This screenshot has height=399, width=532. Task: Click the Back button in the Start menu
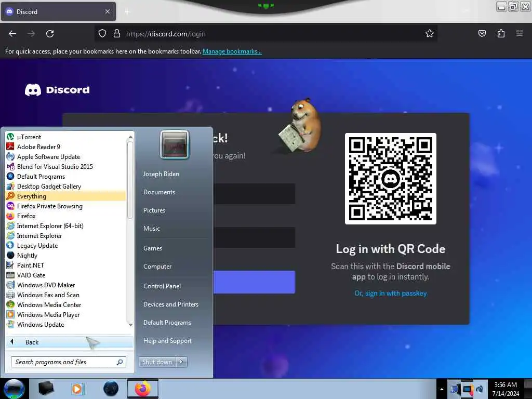[x=69, y=342]
